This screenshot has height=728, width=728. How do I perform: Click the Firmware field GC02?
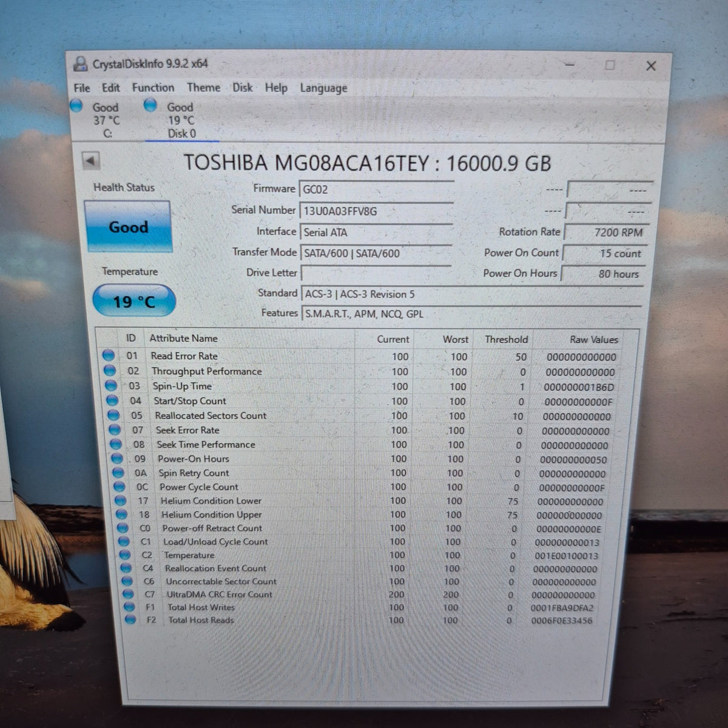(376, 189)
